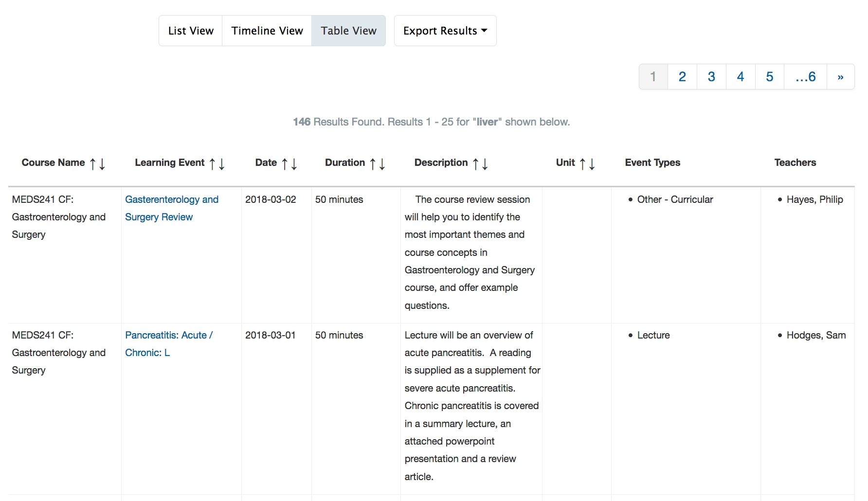868x501 pixels.
Task: Sort Date descending with down arrow
Action: click(x=294, y=164)
